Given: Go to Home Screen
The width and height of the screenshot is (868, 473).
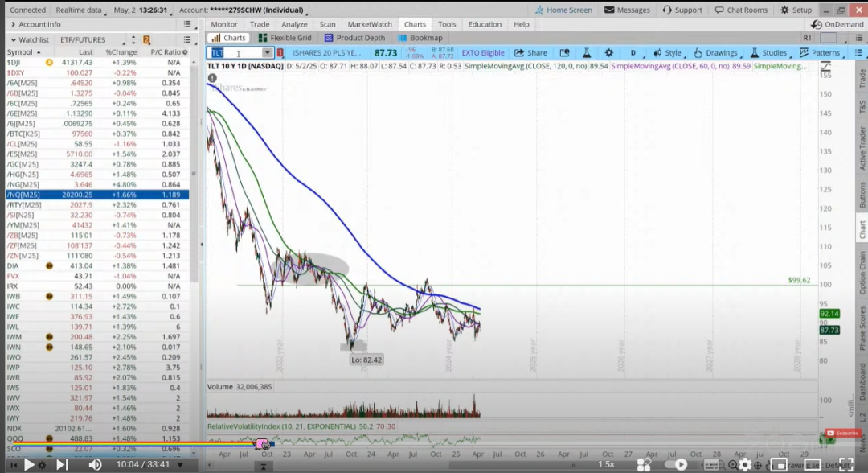Looking at the screenshot, I should 563,10.
